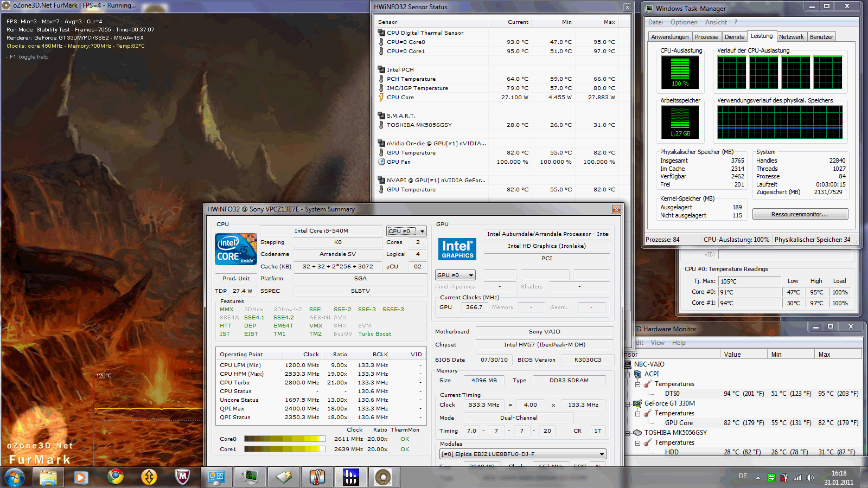Viewport: 868px width, 488px height.
Task: Collapse Temperatures under GeForce GT 330M
Action: point(638,413)
